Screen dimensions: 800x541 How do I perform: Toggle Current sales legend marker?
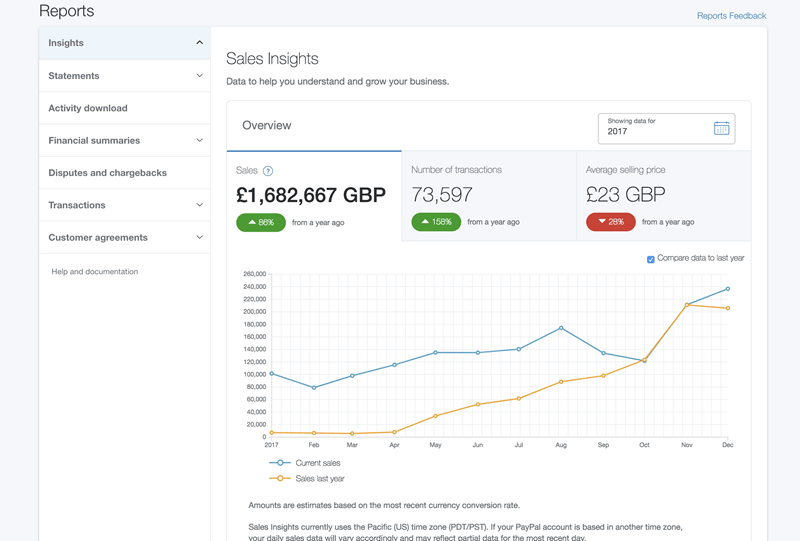[x=281, y=463]
